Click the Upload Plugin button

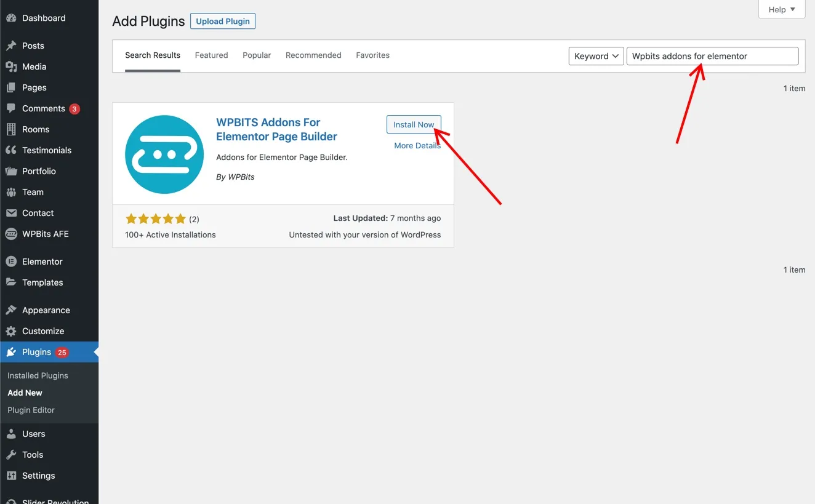(x=223, y=21)
